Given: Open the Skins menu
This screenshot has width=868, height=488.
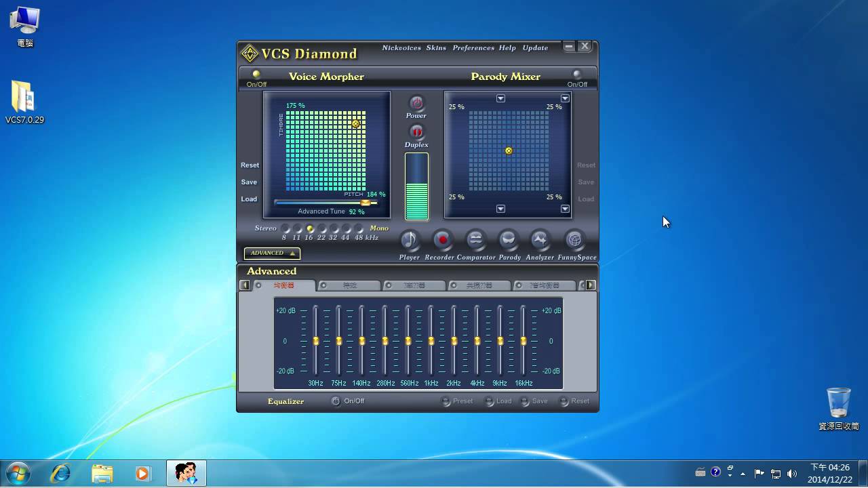Looking at the screenshot, I should 436,48.
